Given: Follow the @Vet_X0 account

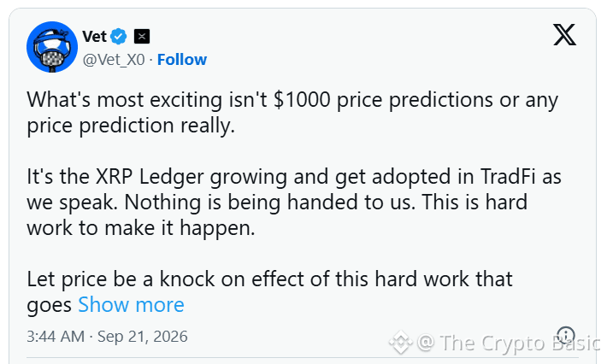Looking at the screenshot, I should [x=182, y=60].
